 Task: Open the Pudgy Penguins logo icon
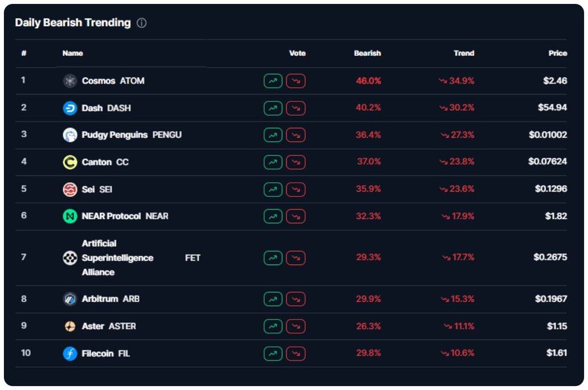click(x=70, y=135)
